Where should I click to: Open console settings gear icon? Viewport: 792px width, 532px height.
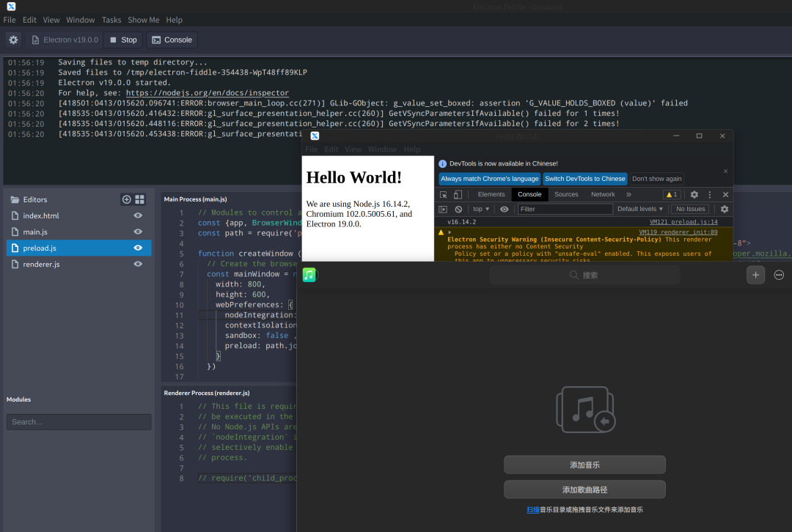pos(725,209)
